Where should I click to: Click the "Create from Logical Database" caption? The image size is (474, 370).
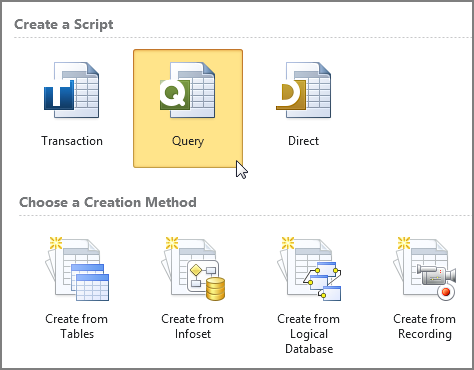[309, 334]
